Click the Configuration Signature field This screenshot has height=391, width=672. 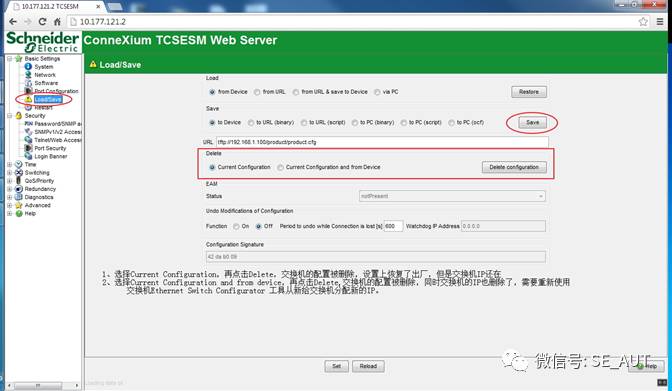pyautogui.click(x=376, y=257)
